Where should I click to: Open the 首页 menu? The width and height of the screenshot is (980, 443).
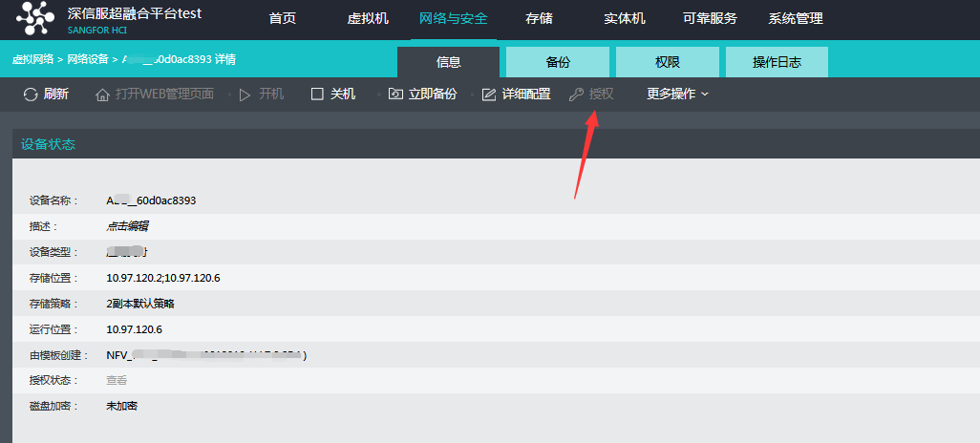tap(282, 19)
